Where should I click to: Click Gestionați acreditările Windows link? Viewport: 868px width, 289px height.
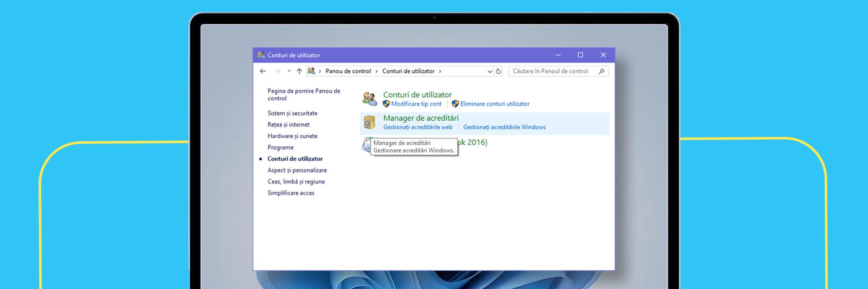504,127
